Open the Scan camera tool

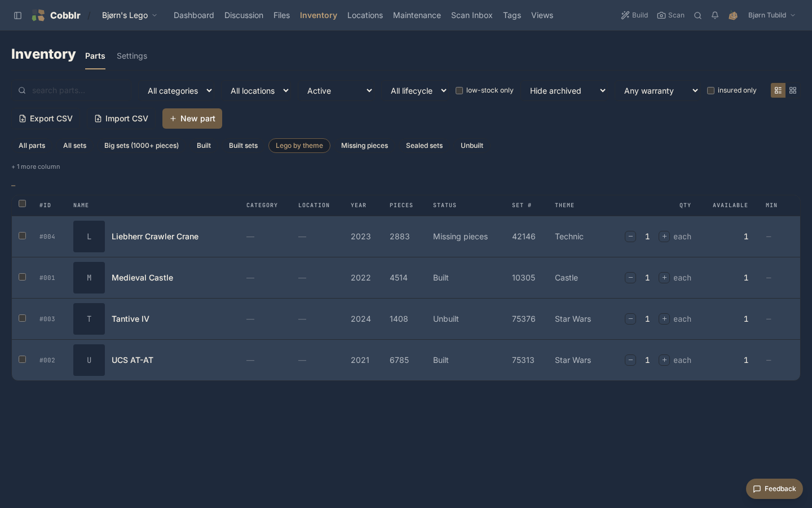tap(670, 15)
